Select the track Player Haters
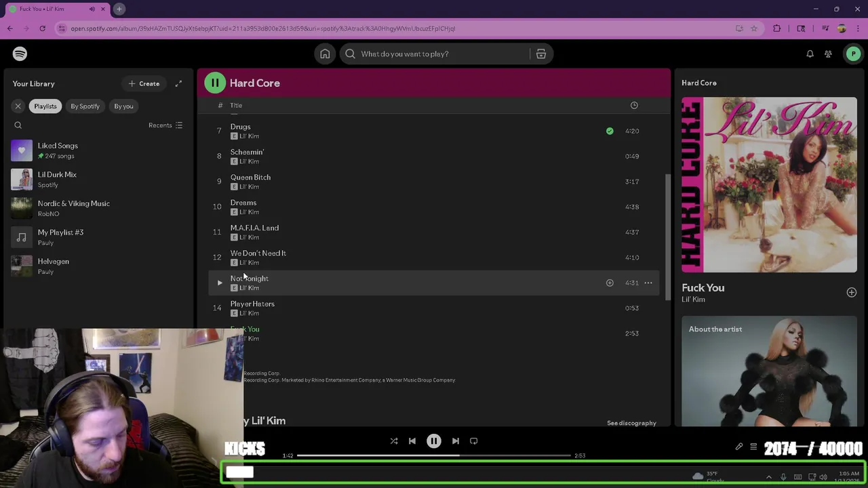Image resolution: width=868 pixels, height=488 pixels. pyautogui.click(x=433, y=308)
